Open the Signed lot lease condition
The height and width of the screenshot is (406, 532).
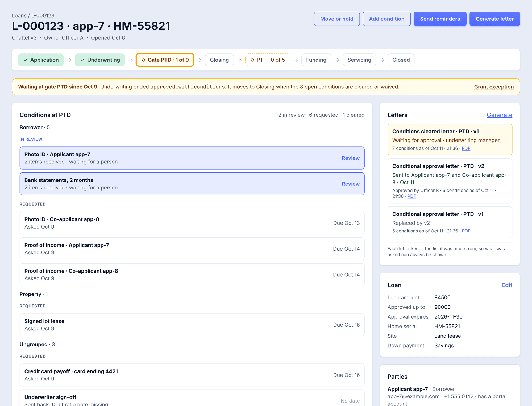192,325
